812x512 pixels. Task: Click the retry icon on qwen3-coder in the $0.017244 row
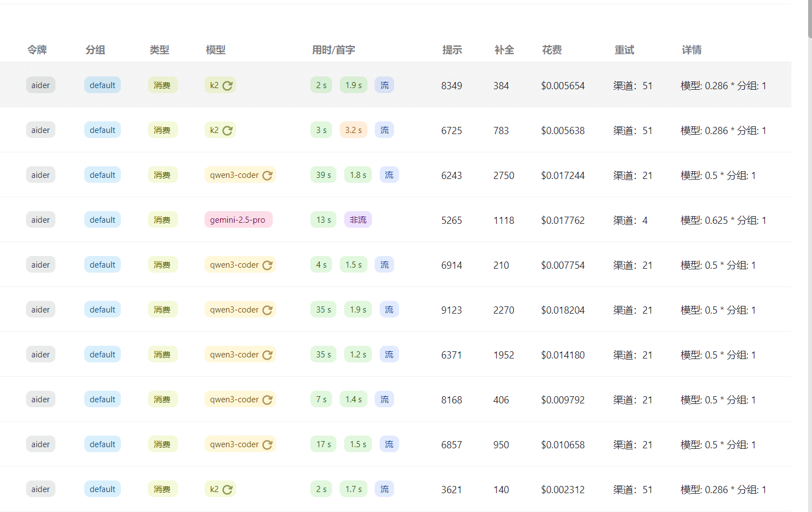click(x=267, y=175)
